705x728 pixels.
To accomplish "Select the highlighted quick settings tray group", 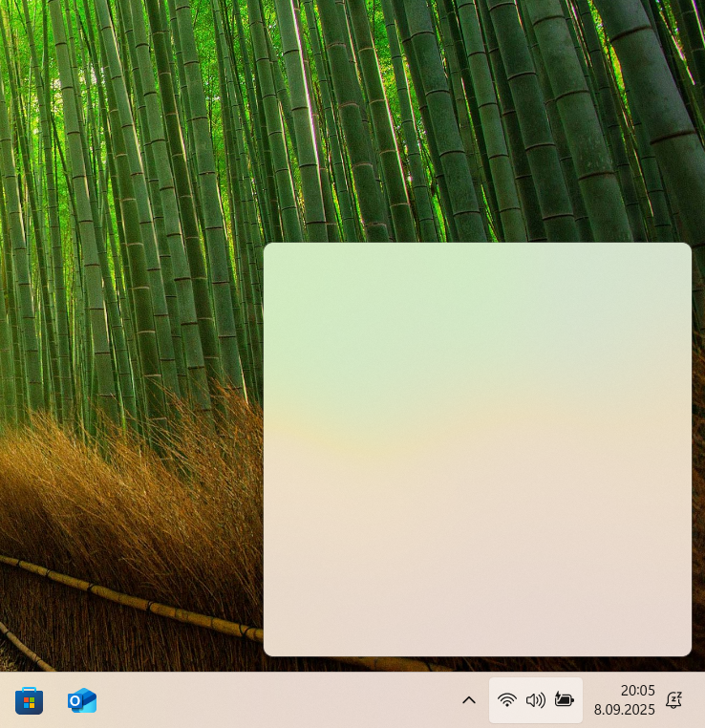I will coord(536,700).
